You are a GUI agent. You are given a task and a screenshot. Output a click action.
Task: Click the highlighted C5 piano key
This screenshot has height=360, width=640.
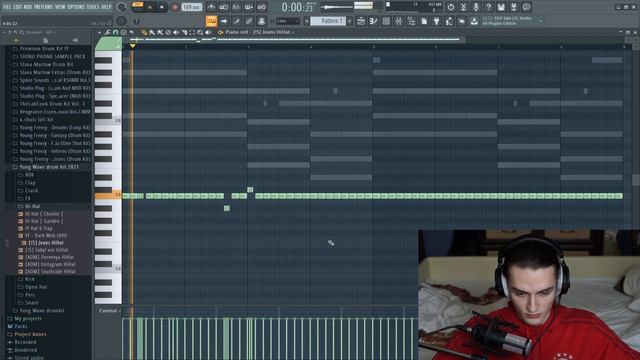[108, 196]
